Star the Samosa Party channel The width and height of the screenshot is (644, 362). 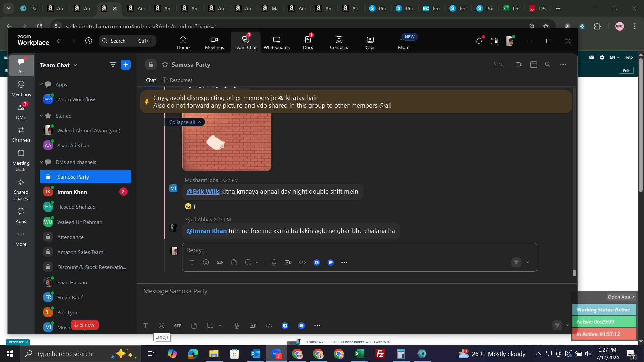pos(165,65)
